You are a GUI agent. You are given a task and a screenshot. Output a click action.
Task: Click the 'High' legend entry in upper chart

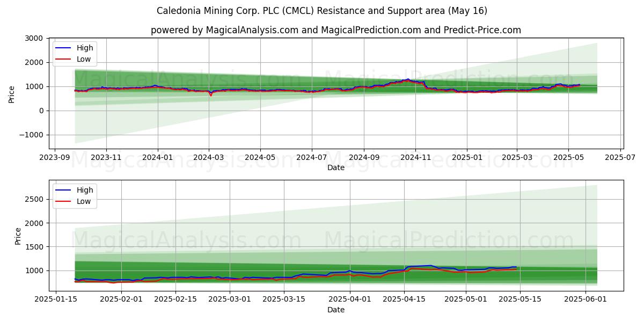[85, 48]
